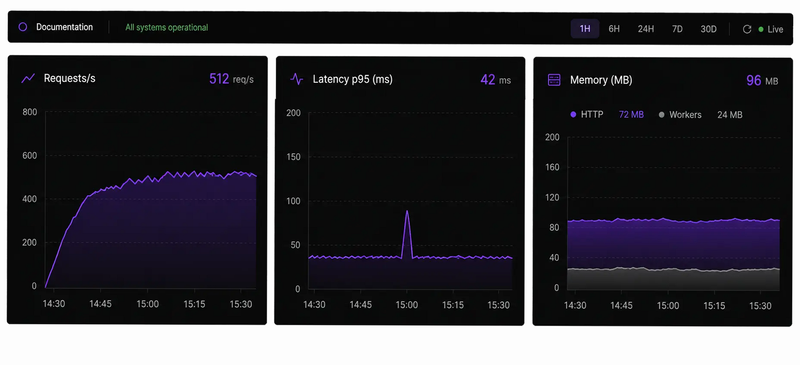Click the 14:30 label on Requests chart
Image resolution: width=800 pixels, height=365 pixels.
tap(54, 304)
